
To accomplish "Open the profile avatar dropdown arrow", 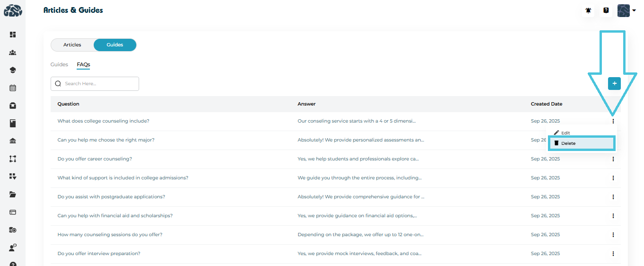I will (x=634, y=10).
